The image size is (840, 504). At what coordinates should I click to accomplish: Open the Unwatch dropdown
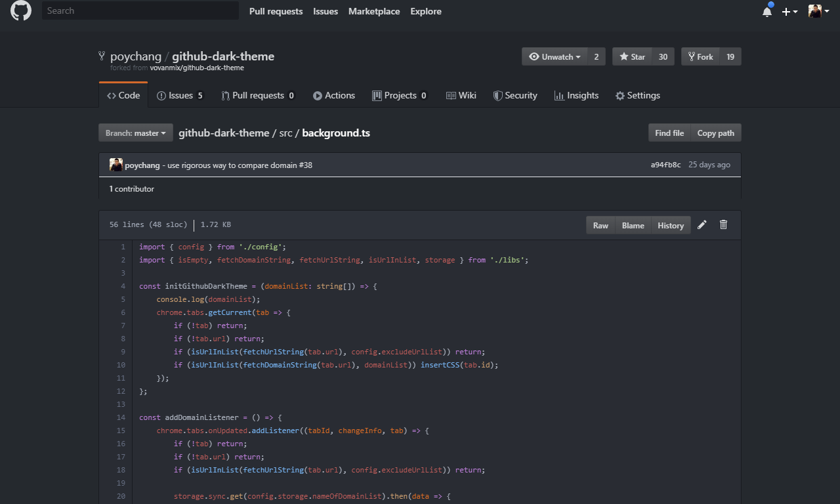pyautogui.click(x=555, y=56)
